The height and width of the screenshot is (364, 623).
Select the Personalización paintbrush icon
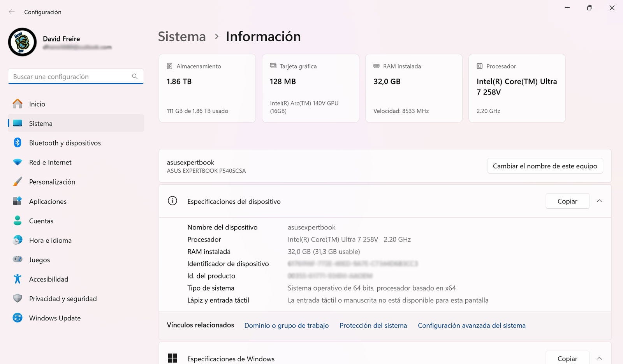[18, 182]
